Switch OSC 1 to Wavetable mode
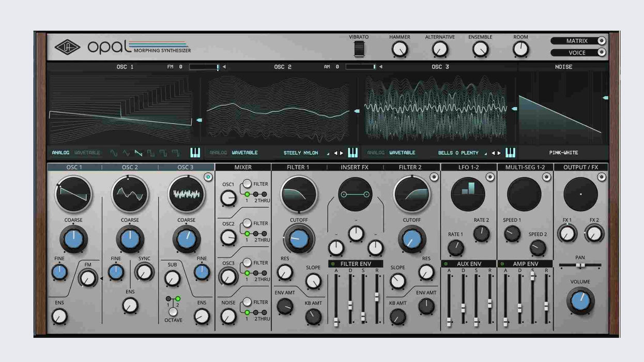The width and height of the screenshot is (644, 362). click(x=87, y=153)
